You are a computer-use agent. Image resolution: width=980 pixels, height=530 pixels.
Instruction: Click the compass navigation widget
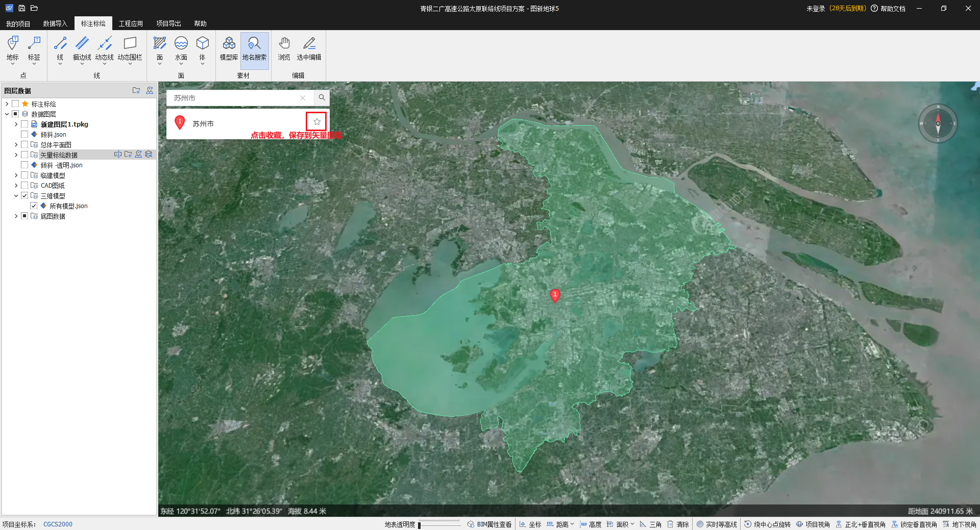(x=938, y=123)
